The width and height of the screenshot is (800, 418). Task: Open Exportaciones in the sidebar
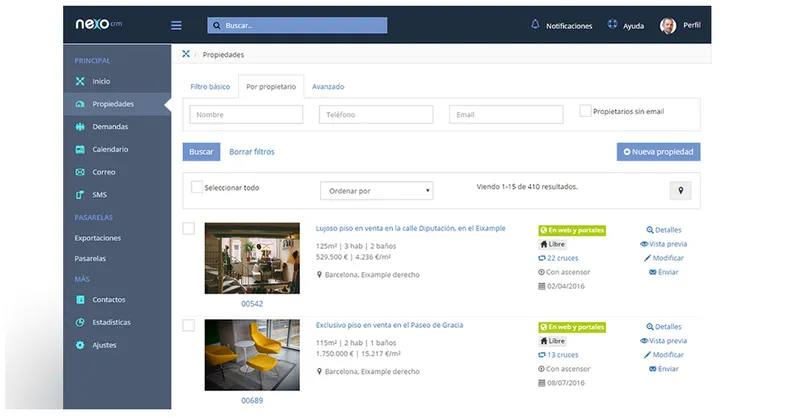pyautogui.click(x=97, y=238)
